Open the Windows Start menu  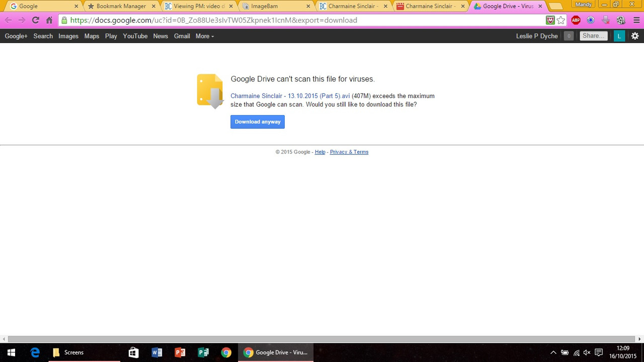11,352
